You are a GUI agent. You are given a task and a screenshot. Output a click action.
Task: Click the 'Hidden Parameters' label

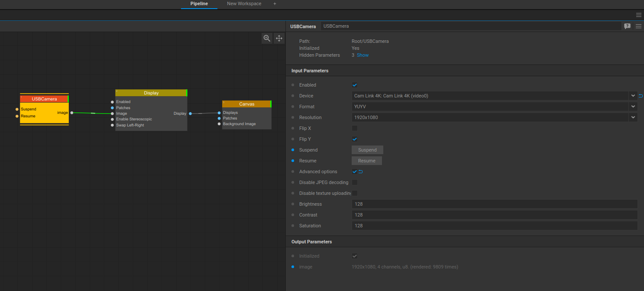[x=320, y=55]
